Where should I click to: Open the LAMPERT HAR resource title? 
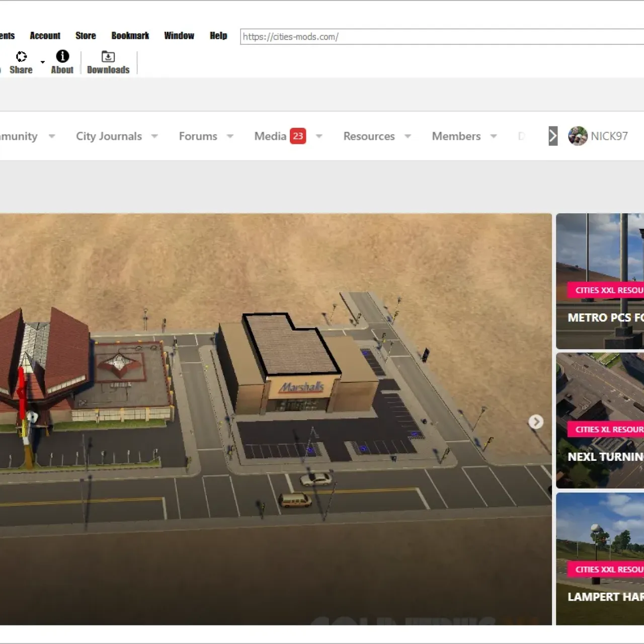tap(606, 597)
